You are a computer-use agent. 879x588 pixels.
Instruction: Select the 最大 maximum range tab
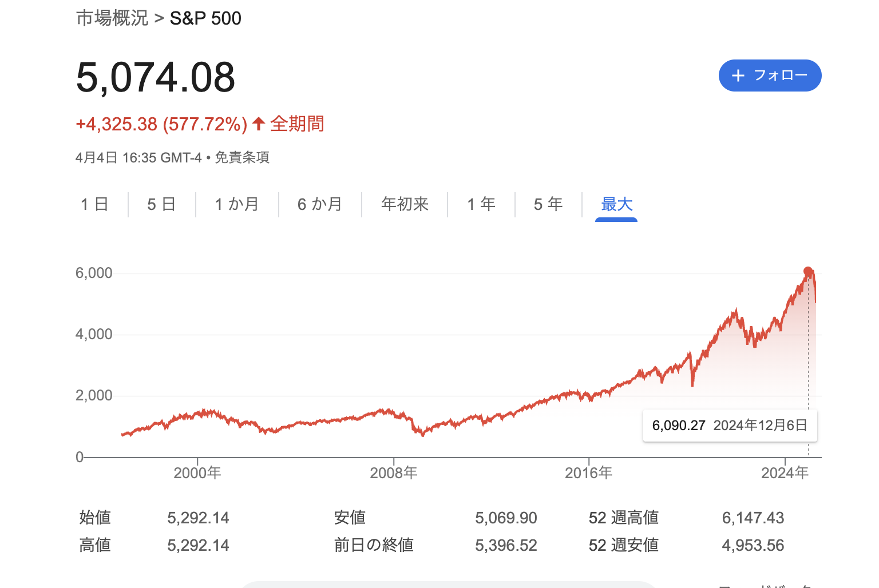(x=616, y=204)
